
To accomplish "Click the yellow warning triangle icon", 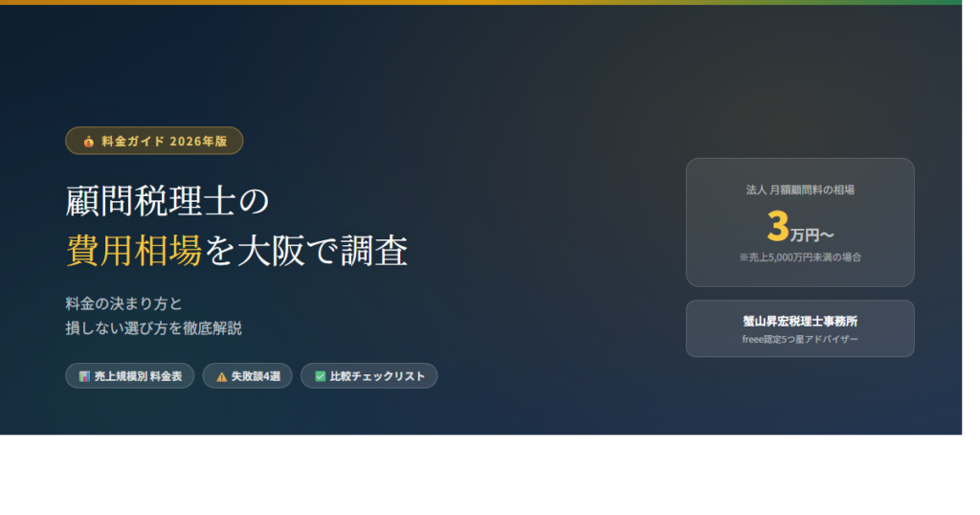I will coord(221,376).
